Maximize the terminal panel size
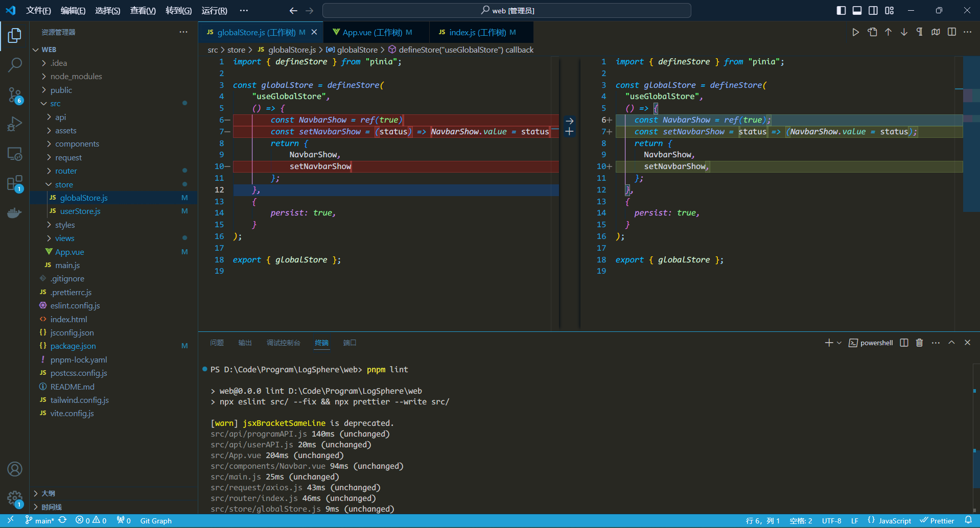980x528 pixels. pos(951,343)
